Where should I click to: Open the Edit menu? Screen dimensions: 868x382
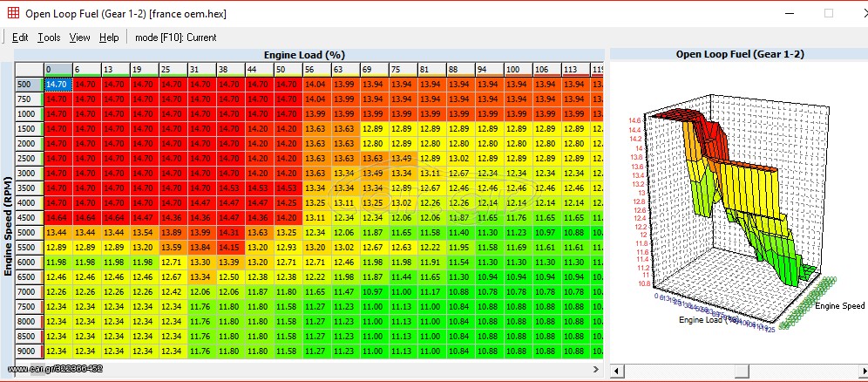pos(20,38)
